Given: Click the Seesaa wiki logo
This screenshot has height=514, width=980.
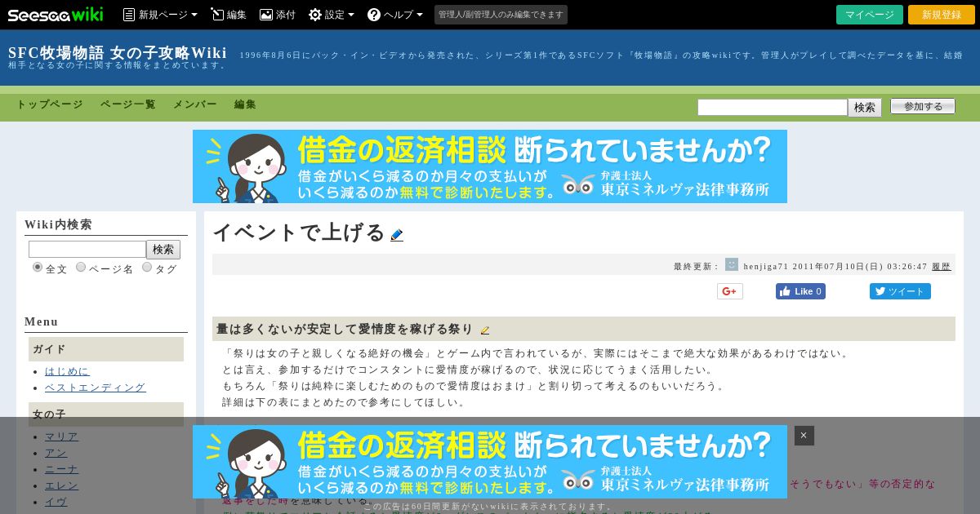Looking at the screenshot, I should tap(56, 15).
